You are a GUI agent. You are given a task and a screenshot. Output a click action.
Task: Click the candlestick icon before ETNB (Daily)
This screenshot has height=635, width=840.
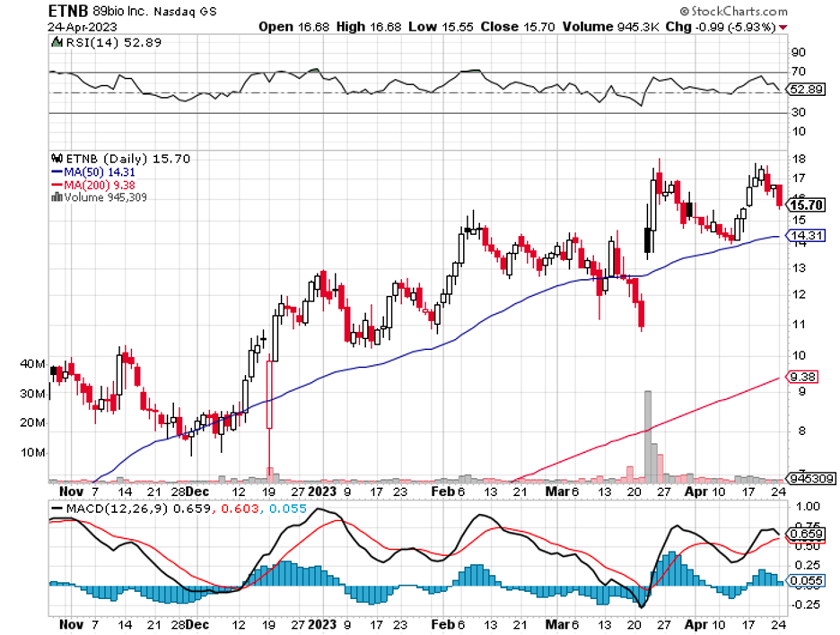point(57,159)
